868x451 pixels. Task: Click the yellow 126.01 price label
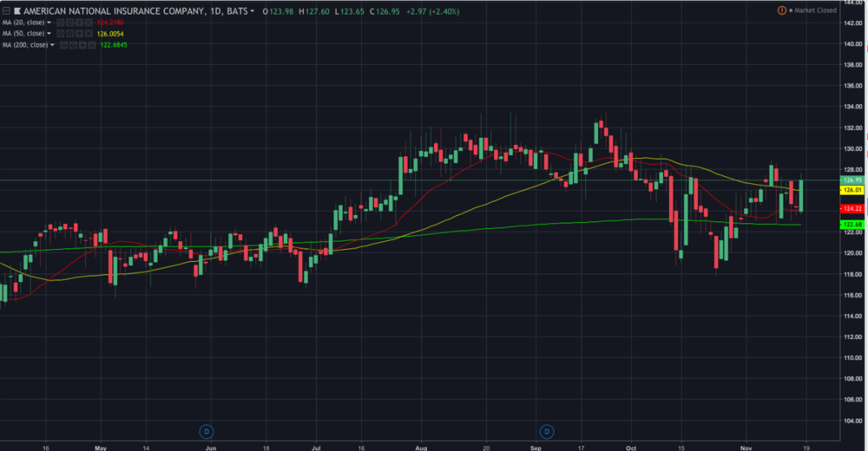coord(852,190)
